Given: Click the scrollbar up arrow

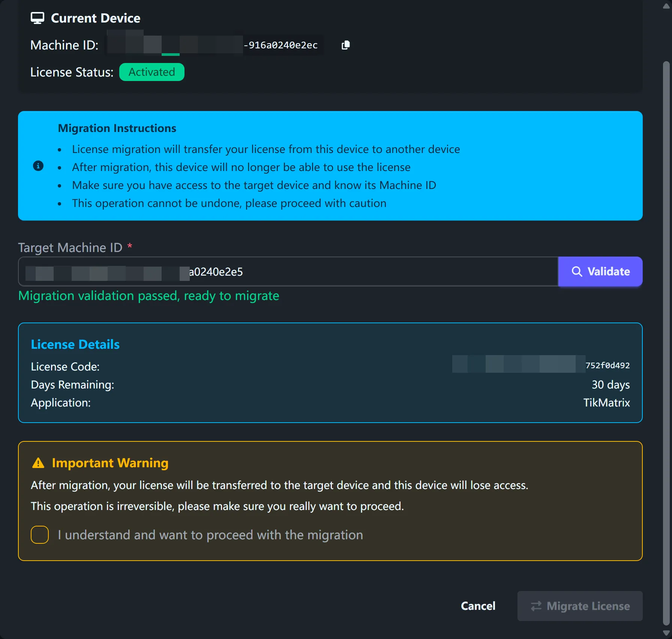Looking at the screenshot, I should (x=666, y=6).
